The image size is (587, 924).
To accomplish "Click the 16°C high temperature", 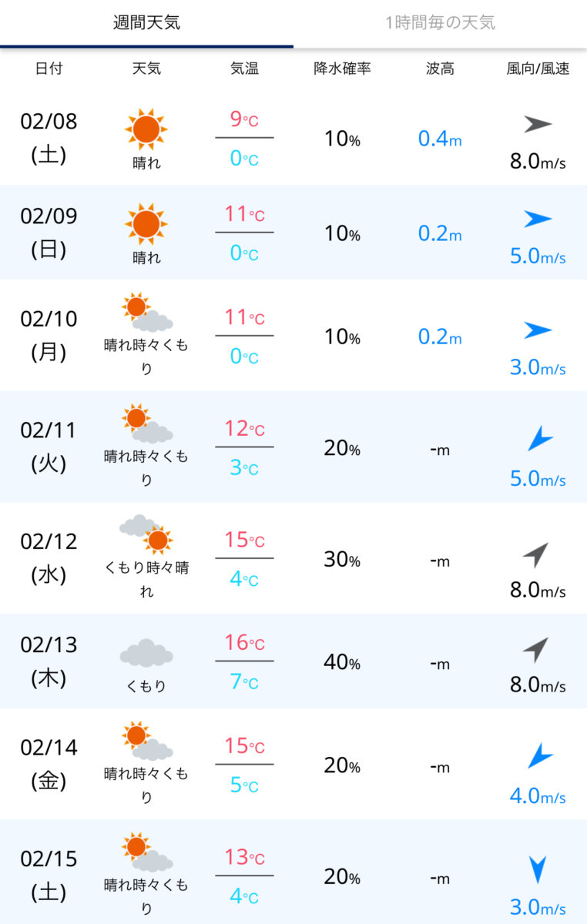I will [x=244, y=643].
